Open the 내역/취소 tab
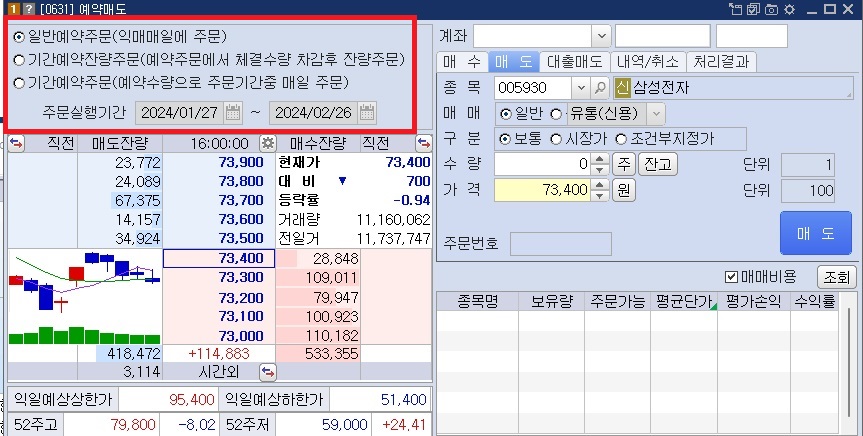 648,62
